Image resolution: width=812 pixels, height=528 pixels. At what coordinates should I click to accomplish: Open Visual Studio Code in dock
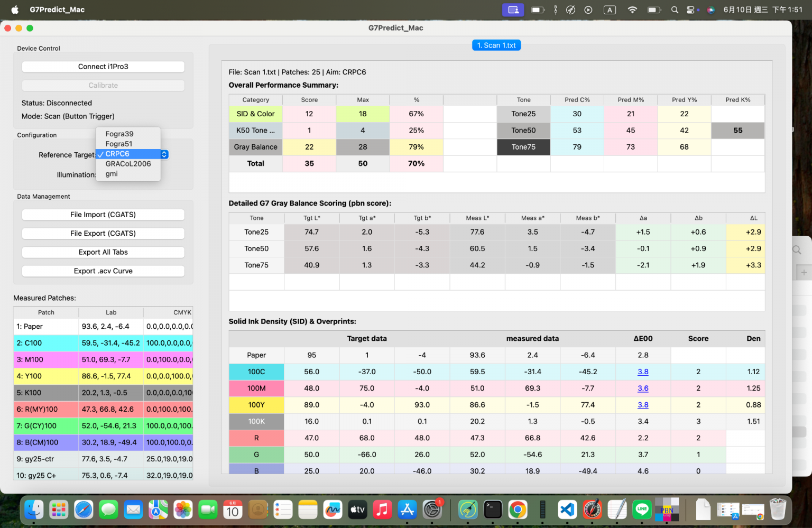pyautogui.click(x=567, y=510)
